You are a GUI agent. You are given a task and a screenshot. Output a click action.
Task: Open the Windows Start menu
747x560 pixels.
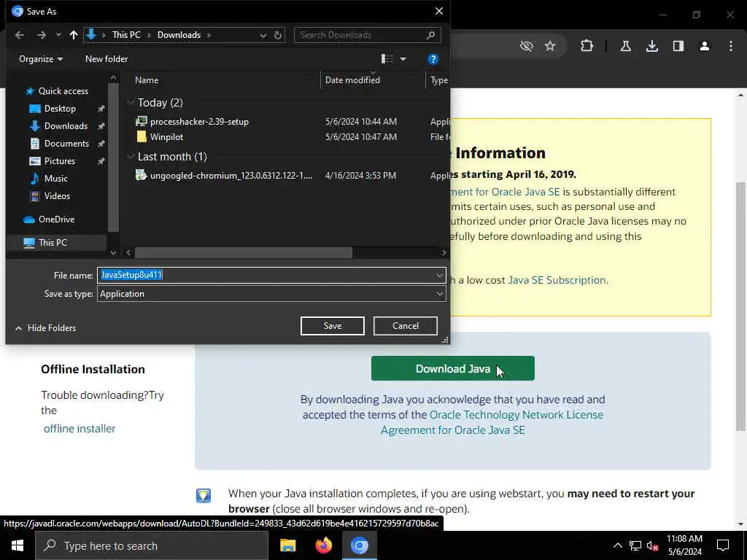18,545
